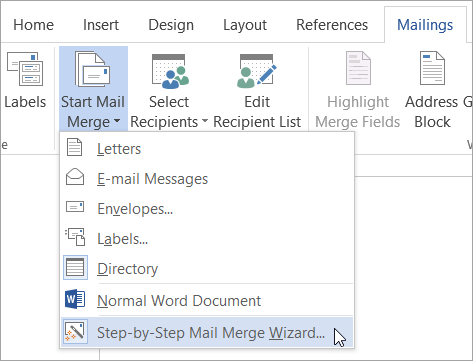Click the Select Recipients label text
The height and width of the screenshot is (361, 473).
pyautogui.click(x=169, y=112)
